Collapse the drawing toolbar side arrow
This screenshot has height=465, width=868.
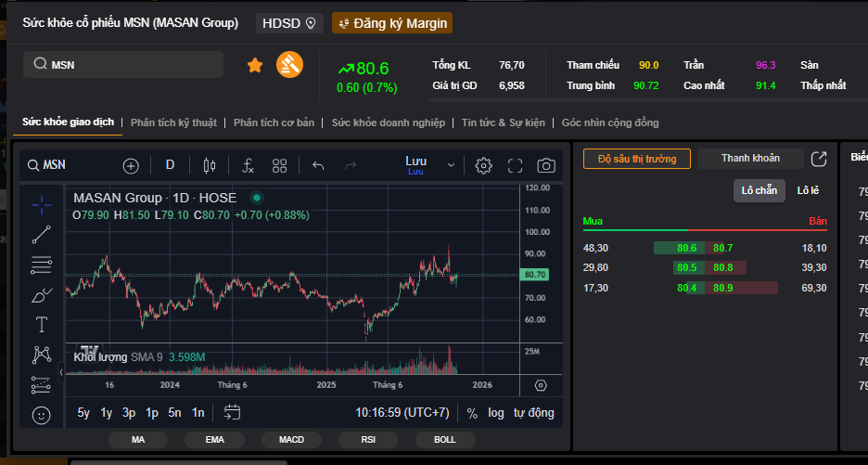pyautogui.click(x=61, y=372)
